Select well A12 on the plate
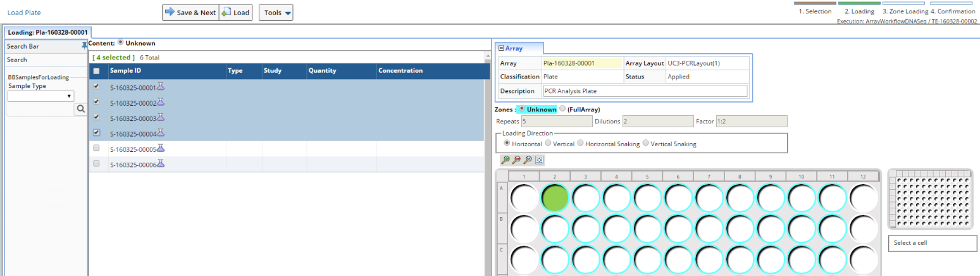This screenshot has width=980, height=276. [864, 198]
